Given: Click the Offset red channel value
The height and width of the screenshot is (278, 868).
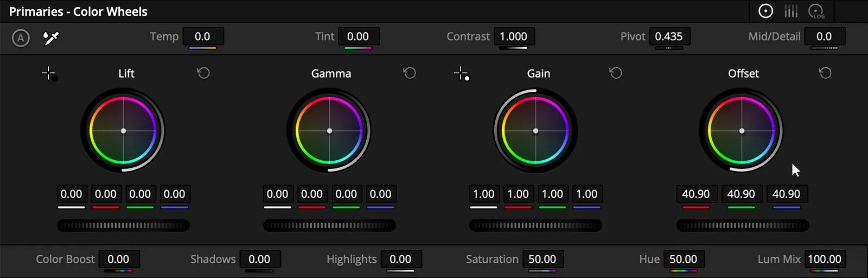Looking at the screenshot, I should pos(696,194).
